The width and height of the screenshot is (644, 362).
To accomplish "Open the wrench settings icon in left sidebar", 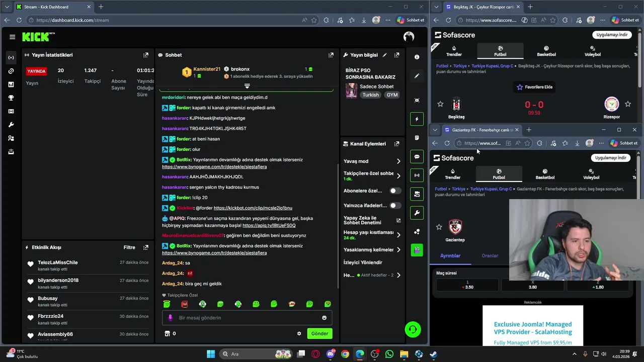I will pyautogui.click(x=11, y=125).
